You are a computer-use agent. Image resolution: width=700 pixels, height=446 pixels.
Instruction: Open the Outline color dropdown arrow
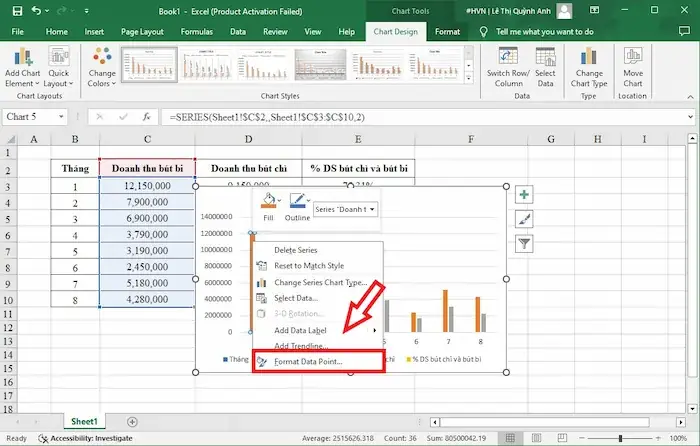click(308, 200)
